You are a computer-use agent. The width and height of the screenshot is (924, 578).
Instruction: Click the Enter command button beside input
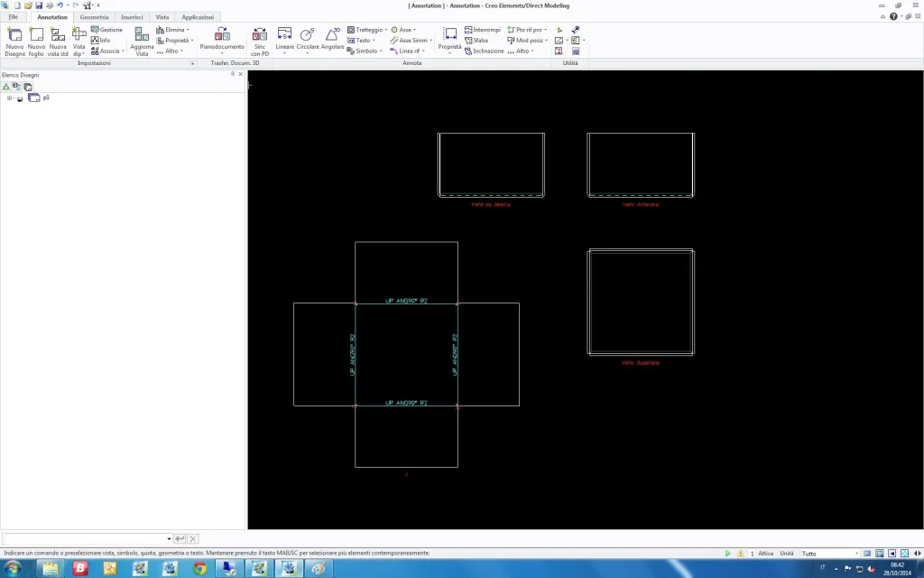coord(180,538)
